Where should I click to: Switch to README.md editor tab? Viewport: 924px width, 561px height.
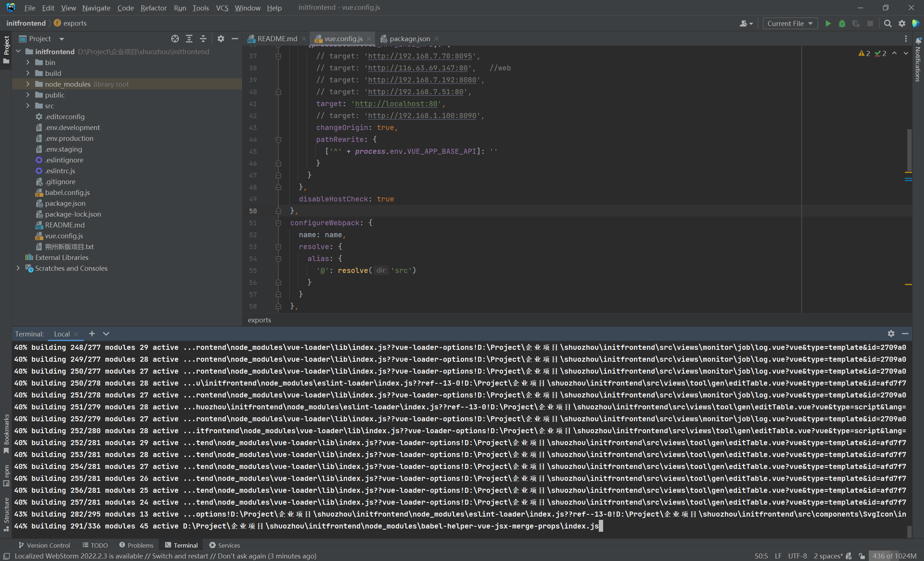(277, 39)
